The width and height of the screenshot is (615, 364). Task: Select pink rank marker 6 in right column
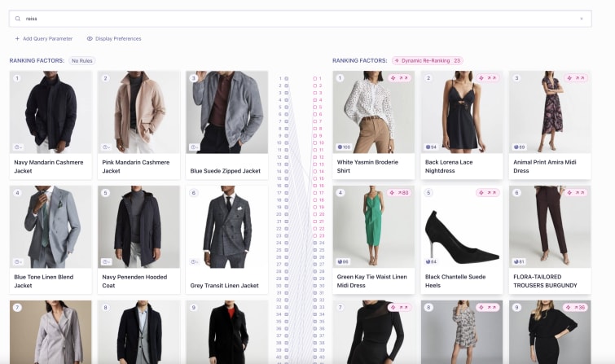(314, 114)
